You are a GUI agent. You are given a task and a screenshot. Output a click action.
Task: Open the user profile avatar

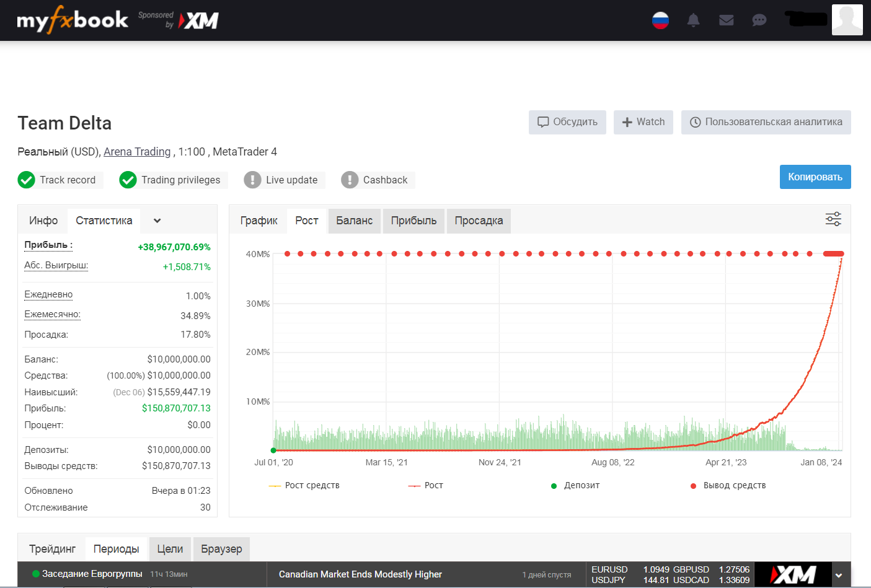(847, 20)
